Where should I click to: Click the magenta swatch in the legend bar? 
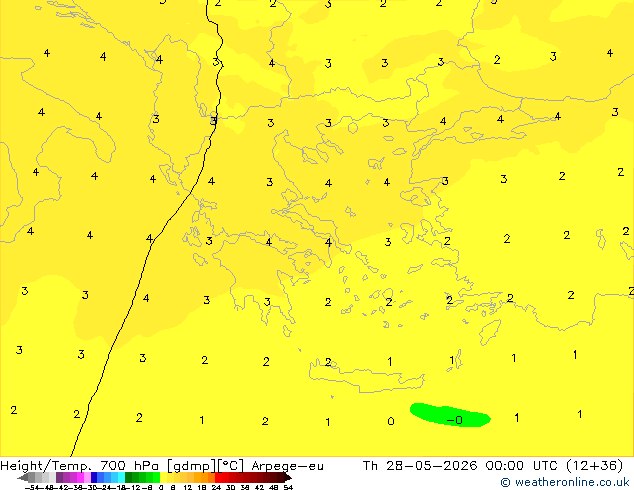tap(80, 477)
